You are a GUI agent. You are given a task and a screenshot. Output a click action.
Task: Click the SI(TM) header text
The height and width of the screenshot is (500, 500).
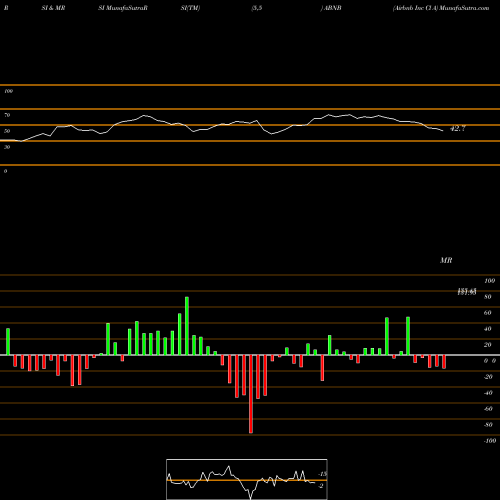point(190,8)
